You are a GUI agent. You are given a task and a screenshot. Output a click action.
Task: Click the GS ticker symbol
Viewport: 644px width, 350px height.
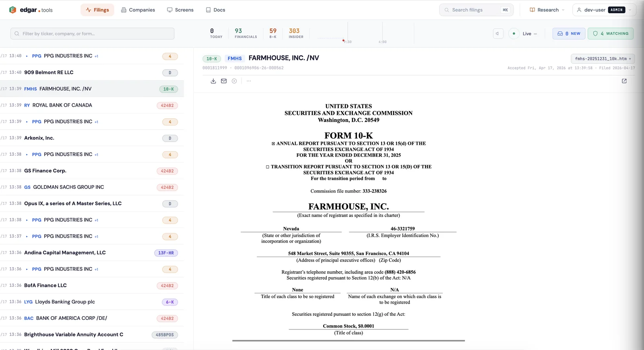(27, 187)
